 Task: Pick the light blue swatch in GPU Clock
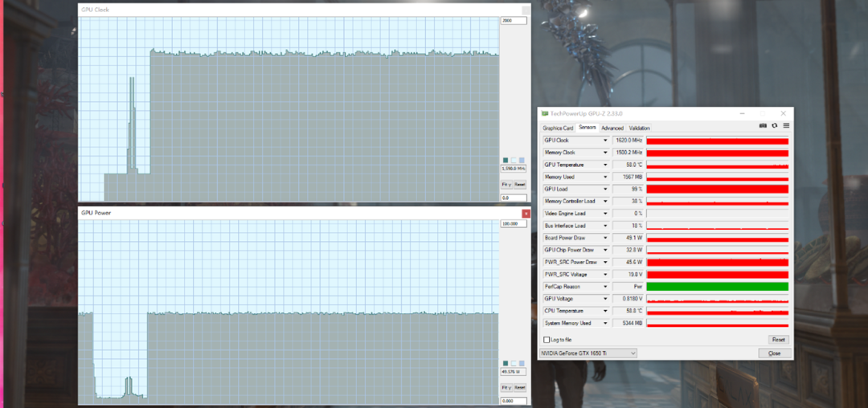click(x=522, y=161)
